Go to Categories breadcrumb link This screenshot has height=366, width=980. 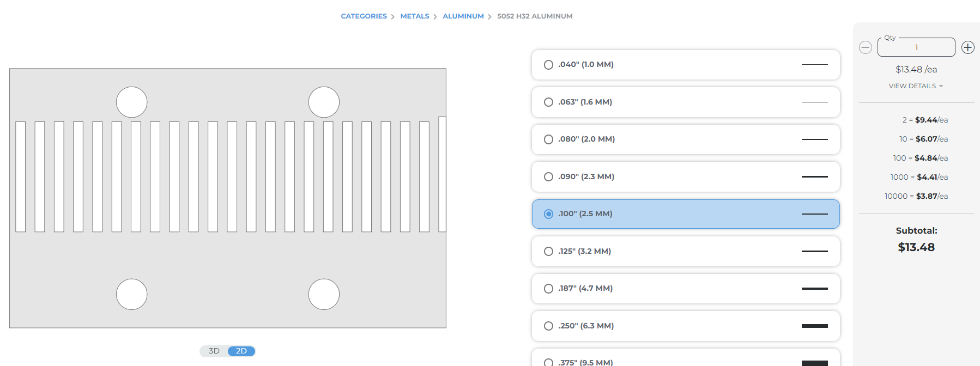(x=364, y=16)
